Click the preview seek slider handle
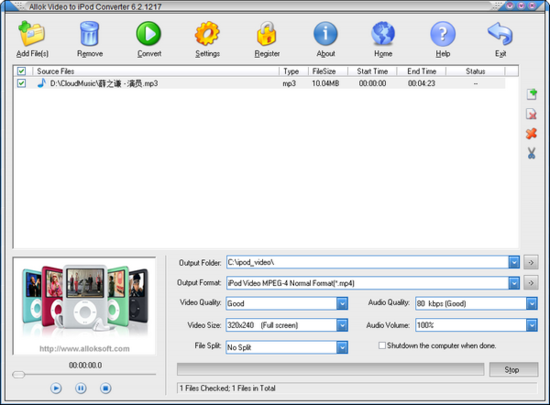Image resolution: width=550 pixels, height=405 pixels. [19, 374]
